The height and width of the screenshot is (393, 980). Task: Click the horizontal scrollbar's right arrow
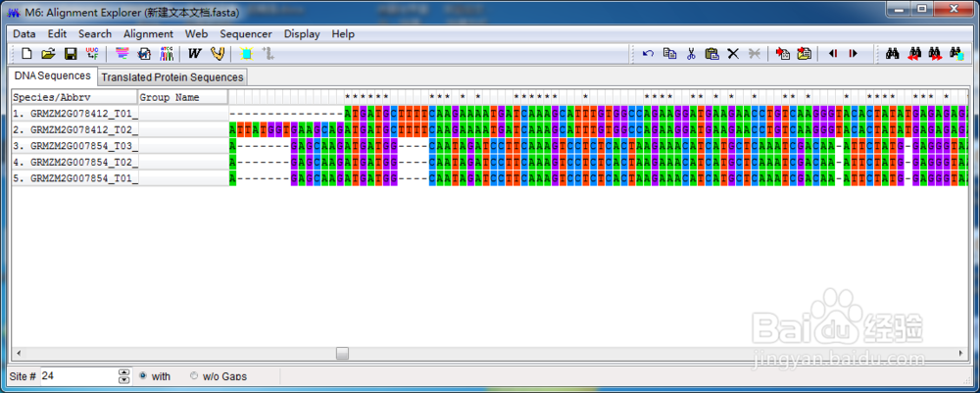tap(962, 353)
